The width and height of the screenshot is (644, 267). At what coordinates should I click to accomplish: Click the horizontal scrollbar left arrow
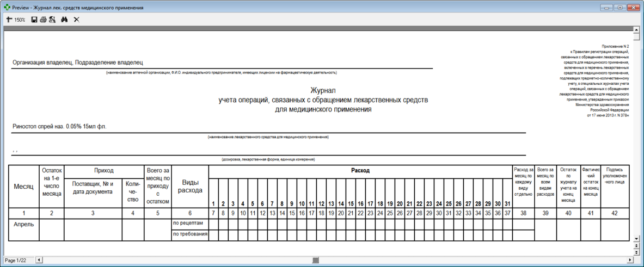click(39, 260)
